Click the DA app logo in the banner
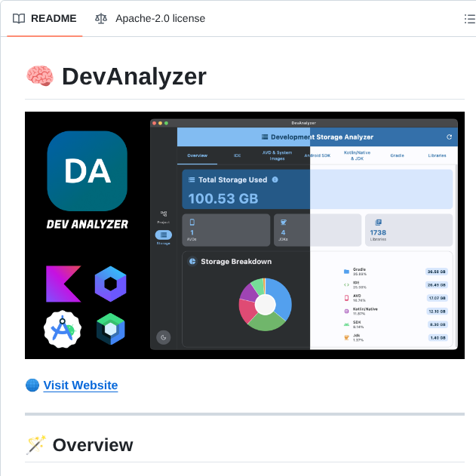Screen dimensions: 476x476 click(x=87, y=171)
